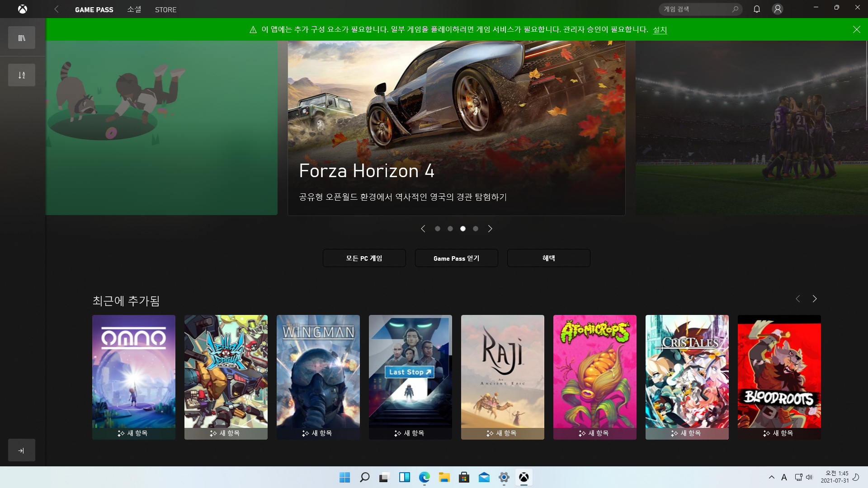The height and width of the screenshot is (488, 868).
Task: Click the Xbox logo icon
Action: (23, 9)
